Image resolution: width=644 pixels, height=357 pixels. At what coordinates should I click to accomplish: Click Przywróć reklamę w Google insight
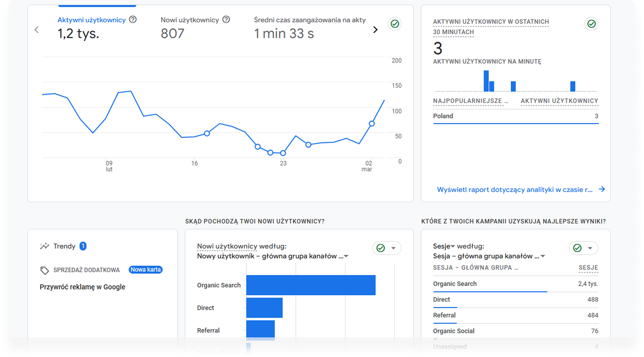pos(82,287)
